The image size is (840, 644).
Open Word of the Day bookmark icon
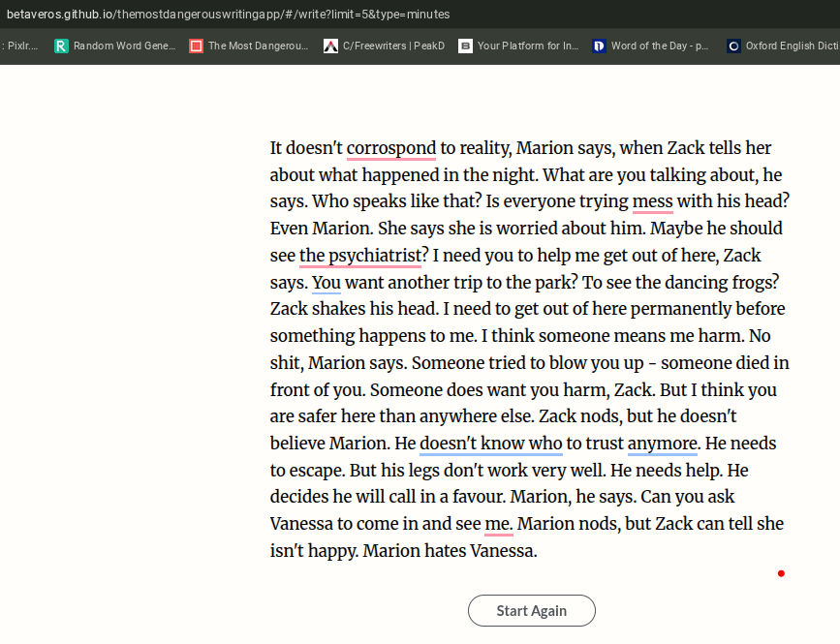[x=600, y=46]
